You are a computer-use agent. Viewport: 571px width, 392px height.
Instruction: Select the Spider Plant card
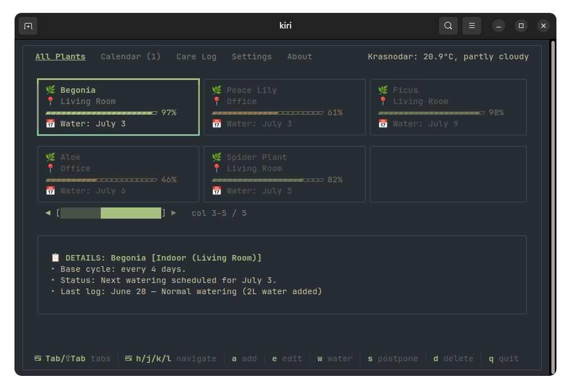tap(284, 174)
